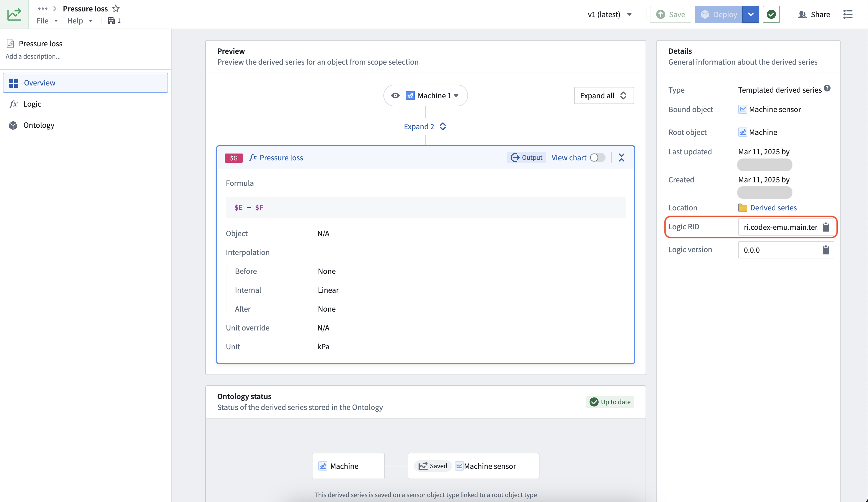Select the Overview tab in sidebar
The image size is (868, 502).
pyautogui.click(x=85, y=83)
